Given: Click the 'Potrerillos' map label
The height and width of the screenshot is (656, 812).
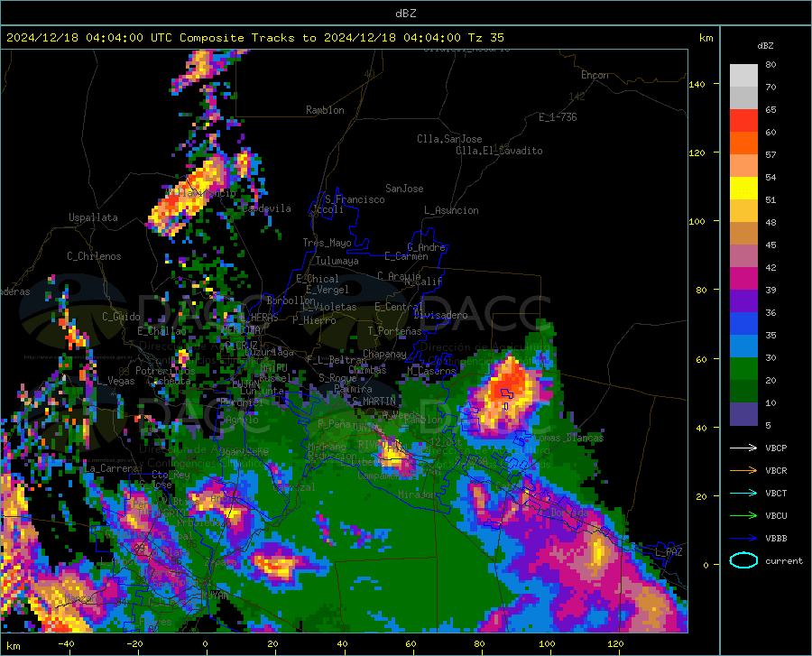Looking at the screenshot, I should [x=165, y=371].
